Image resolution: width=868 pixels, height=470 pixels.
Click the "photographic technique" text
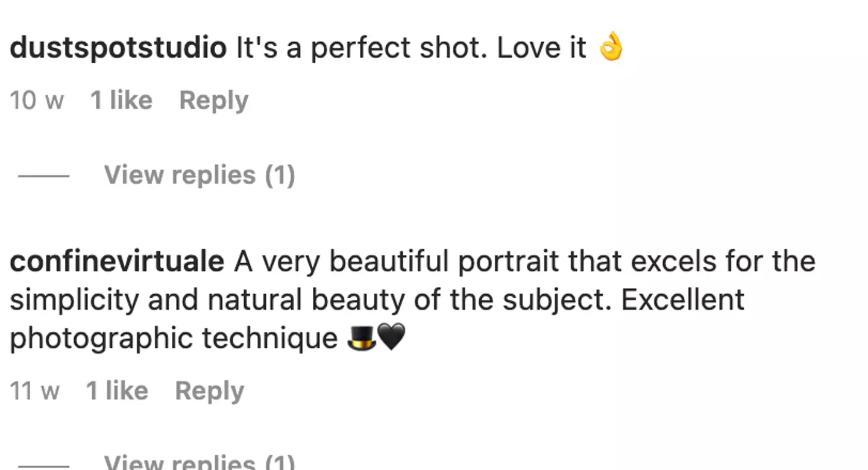(x=174, y=338)
